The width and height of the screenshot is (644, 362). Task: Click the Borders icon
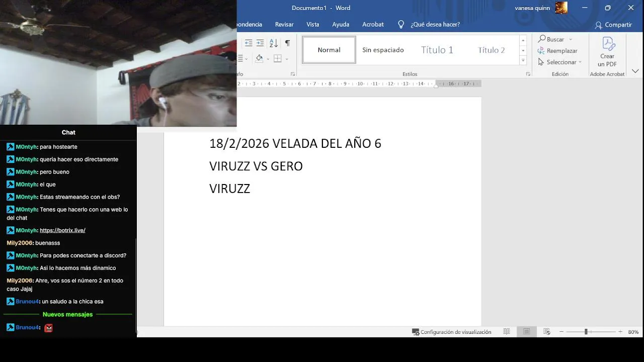277,58
